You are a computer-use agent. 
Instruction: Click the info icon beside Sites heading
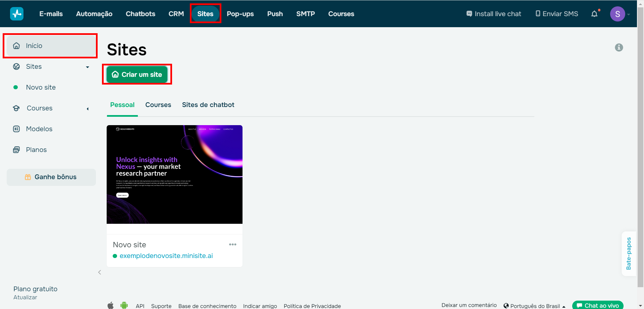(619, 48)
